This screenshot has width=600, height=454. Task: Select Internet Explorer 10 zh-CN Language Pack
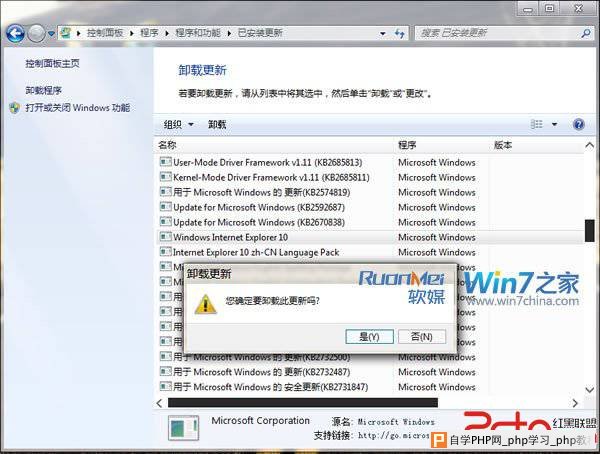pos(370,252)
